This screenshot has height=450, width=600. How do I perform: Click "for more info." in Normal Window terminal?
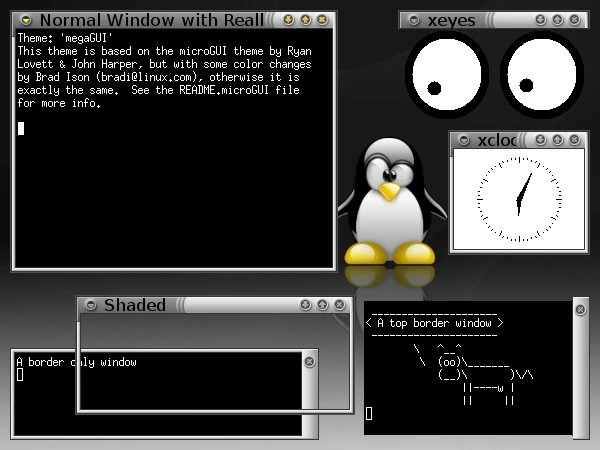pyautogui.click(x=59, y=103)
